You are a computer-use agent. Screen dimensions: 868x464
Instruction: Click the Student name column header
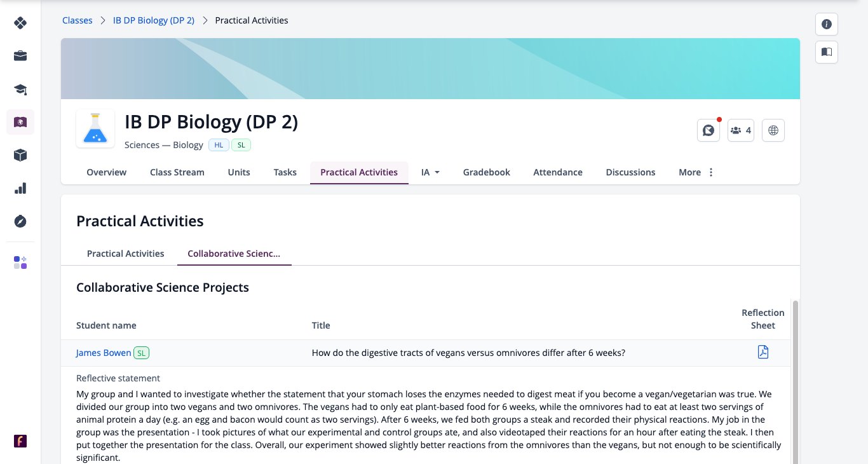click(x=106, y=325)
